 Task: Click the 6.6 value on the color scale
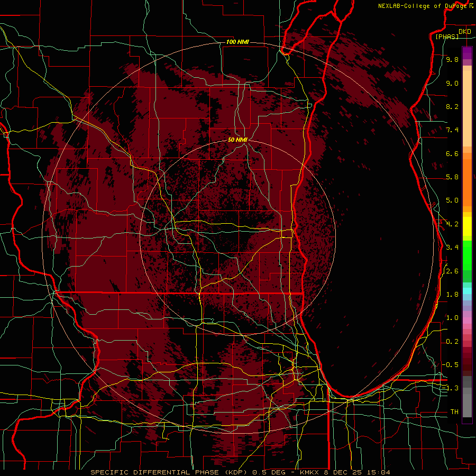click(x=452, y=153)
